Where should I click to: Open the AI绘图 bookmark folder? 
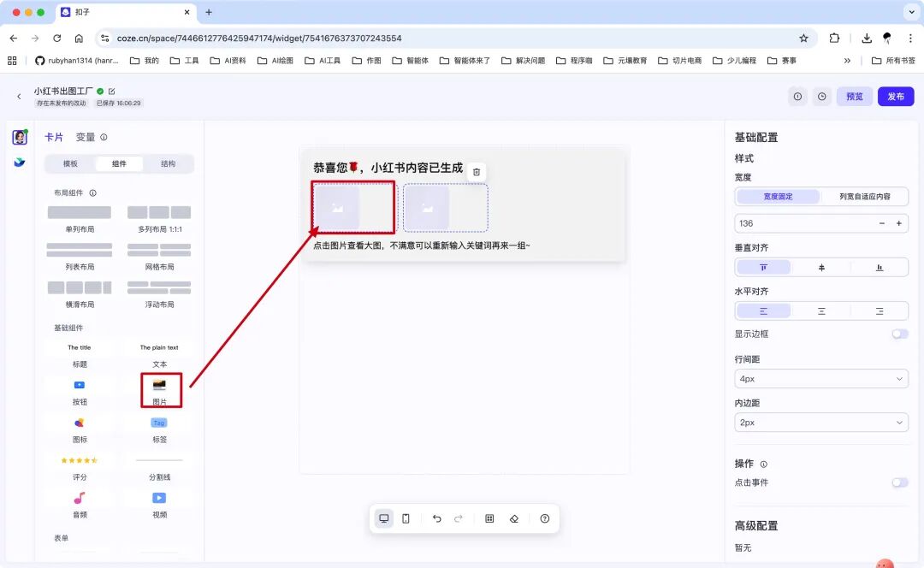(275, 61)
